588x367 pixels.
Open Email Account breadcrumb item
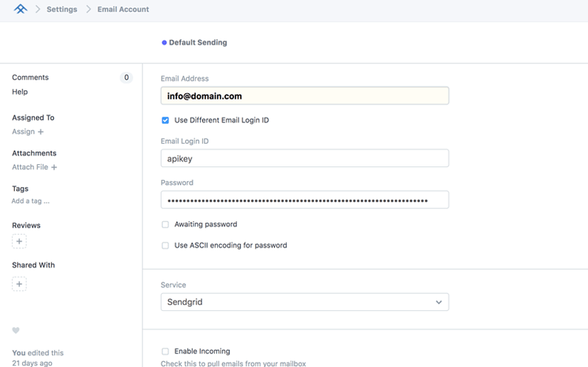pyautogui.click(x=123, y=9)
